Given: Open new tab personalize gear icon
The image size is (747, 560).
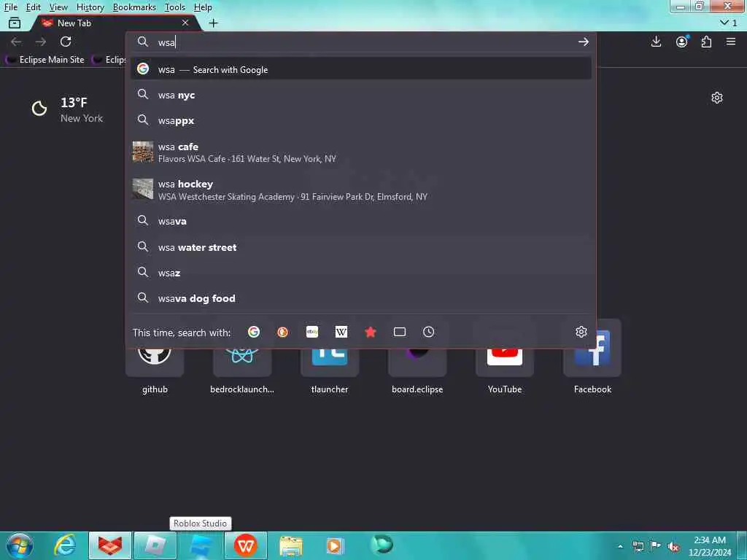Looking at the screenshot, I should click(717, 98).
